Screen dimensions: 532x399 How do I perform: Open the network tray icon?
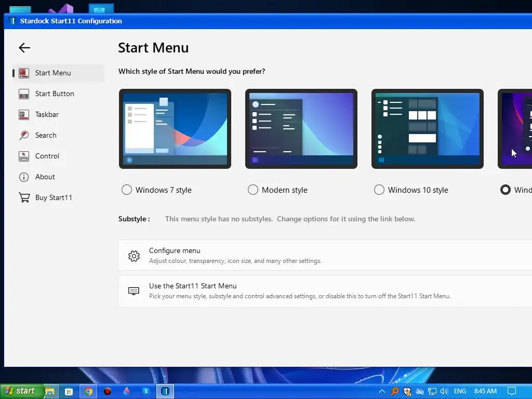(432, 392)
